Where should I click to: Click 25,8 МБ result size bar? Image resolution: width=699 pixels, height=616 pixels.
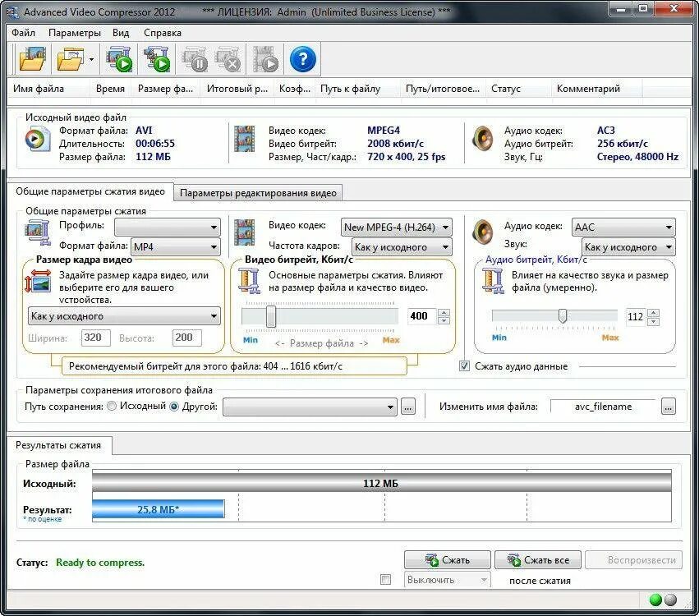click(x=159, y=509)
